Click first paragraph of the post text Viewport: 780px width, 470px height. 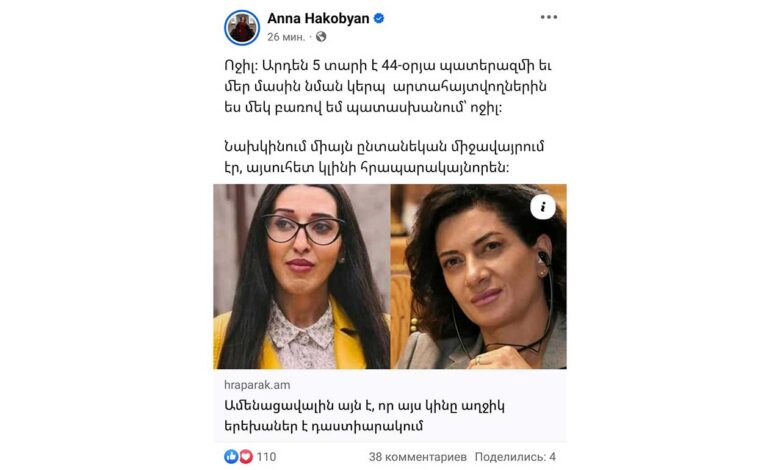click(x=388, y=87)
